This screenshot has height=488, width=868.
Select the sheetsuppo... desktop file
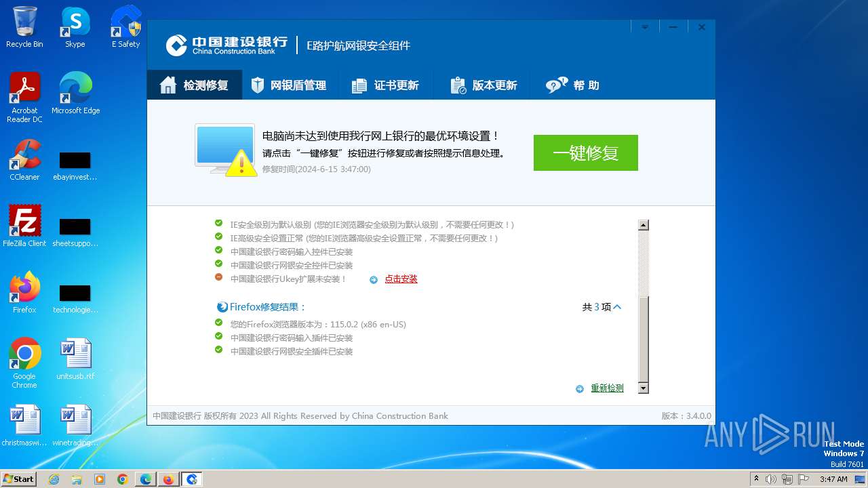[75, 234]
